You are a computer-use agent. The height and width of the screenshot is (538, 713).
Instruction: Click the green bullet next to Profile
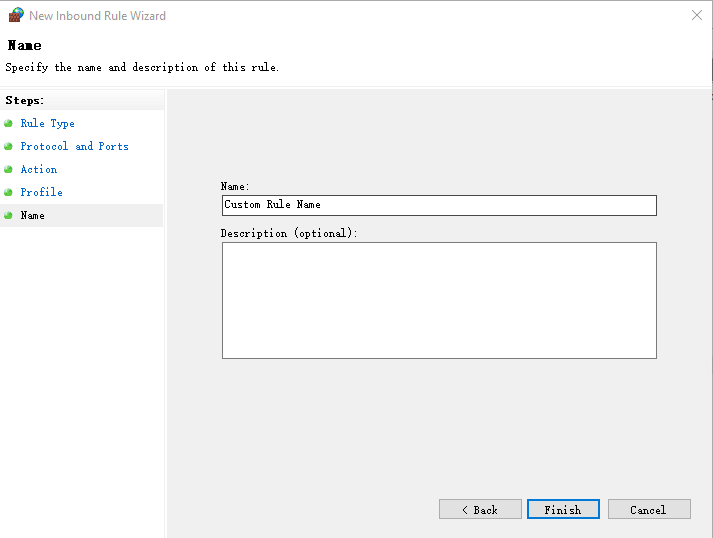pos(8,193)
